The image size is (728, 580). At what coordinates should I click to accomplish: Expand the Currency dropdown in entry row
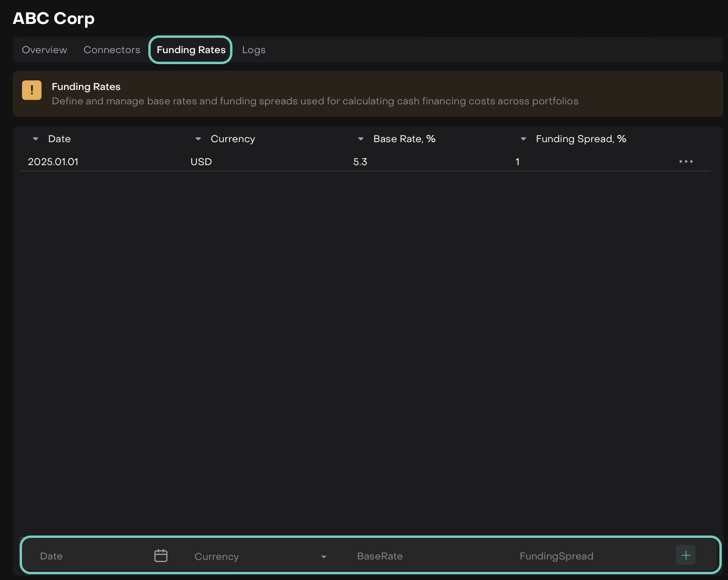pos(323,557)
